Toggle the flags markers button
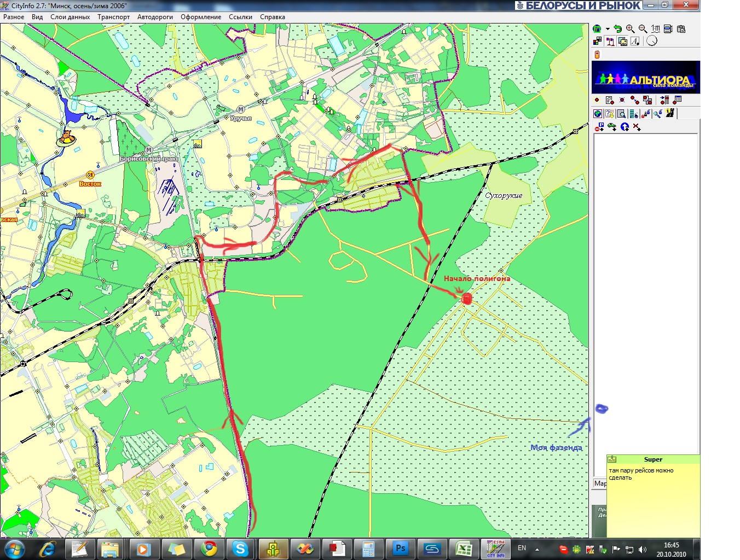The width and height of the screenshot is (740, 560). click(610, 41)
